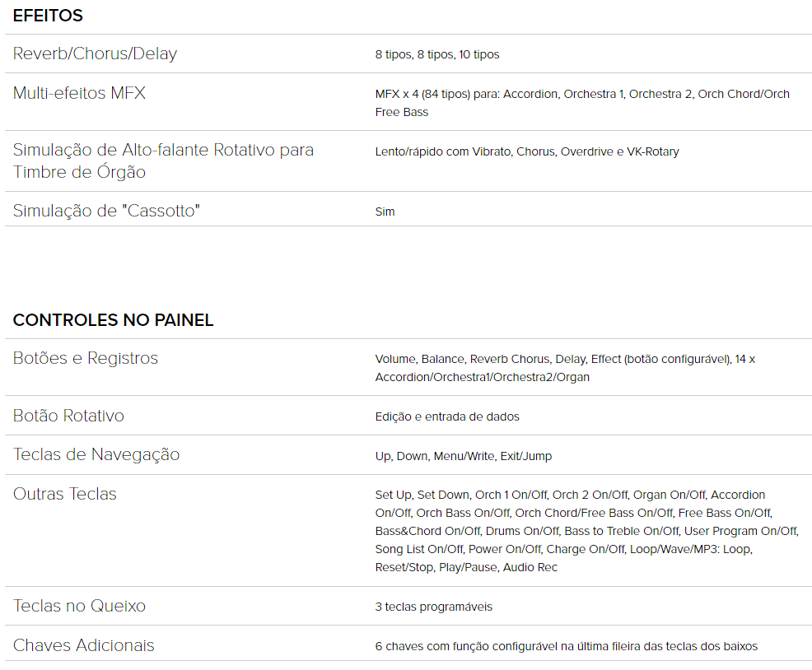Click the Lento/rápido com Vibrato text

pyautogui.click(x=527, y=151)
